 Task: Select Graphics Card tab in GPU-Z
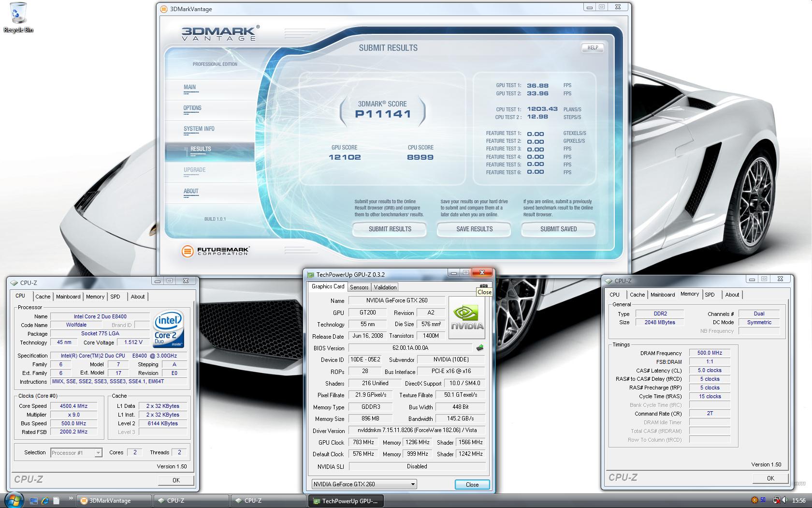(x=328, y=286)
